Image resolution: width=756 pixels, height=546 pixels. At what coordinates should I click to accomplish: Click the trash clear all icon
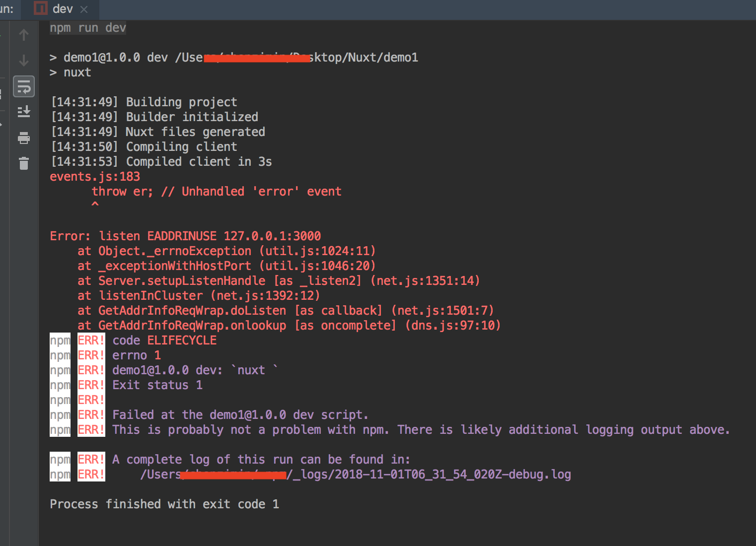pyautogui.click(x=24, y=163)
